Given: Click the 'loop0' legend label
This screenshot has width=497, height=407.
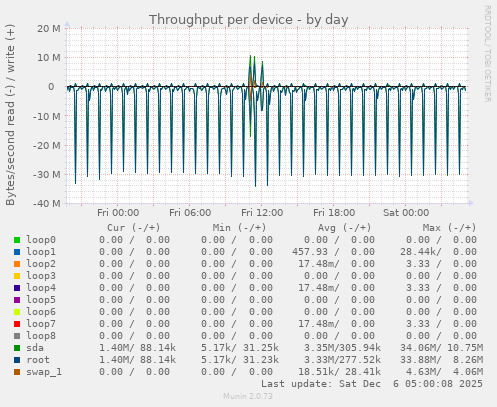Looking at the screenshot, I should tap(41, 240).
